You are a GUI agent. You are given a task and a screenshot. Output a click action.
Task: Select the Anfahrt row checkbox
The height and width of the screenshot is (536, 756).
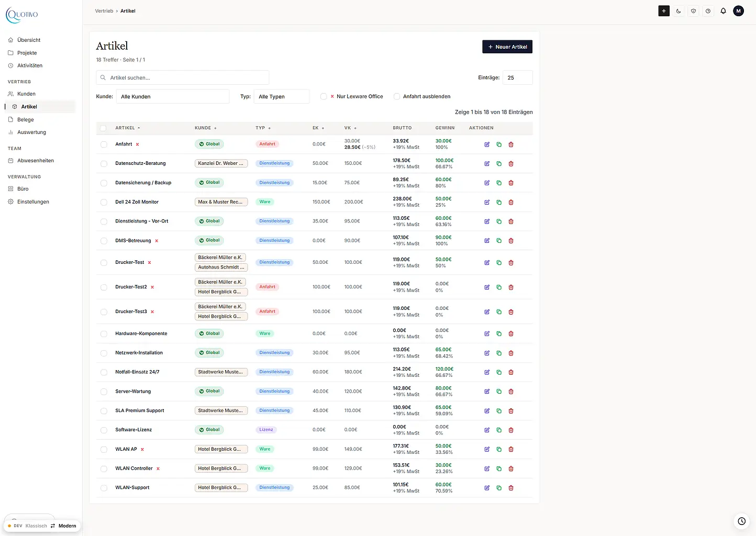pos(104,144)
